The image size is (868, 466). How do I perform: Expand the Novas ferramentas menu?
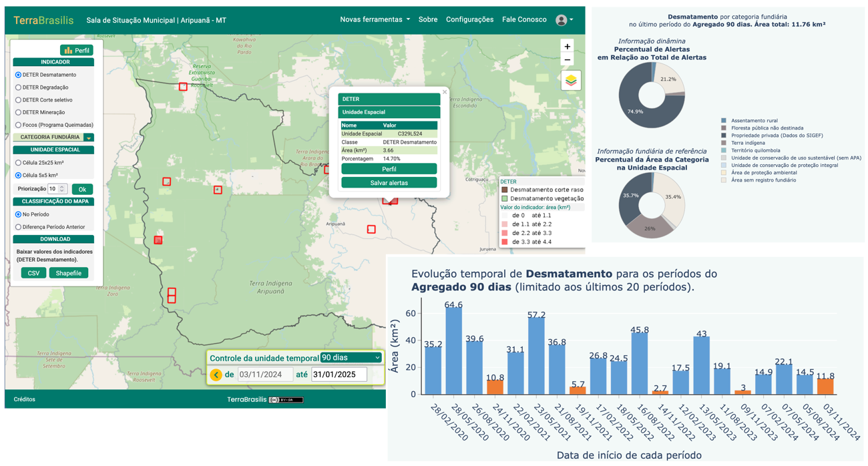click(375, 19)
